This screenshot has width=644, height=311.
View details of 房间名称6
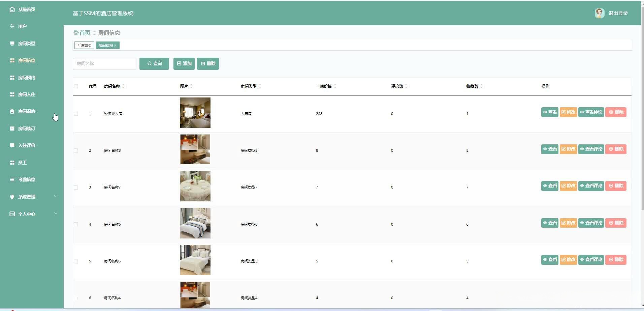pos(550,223)
